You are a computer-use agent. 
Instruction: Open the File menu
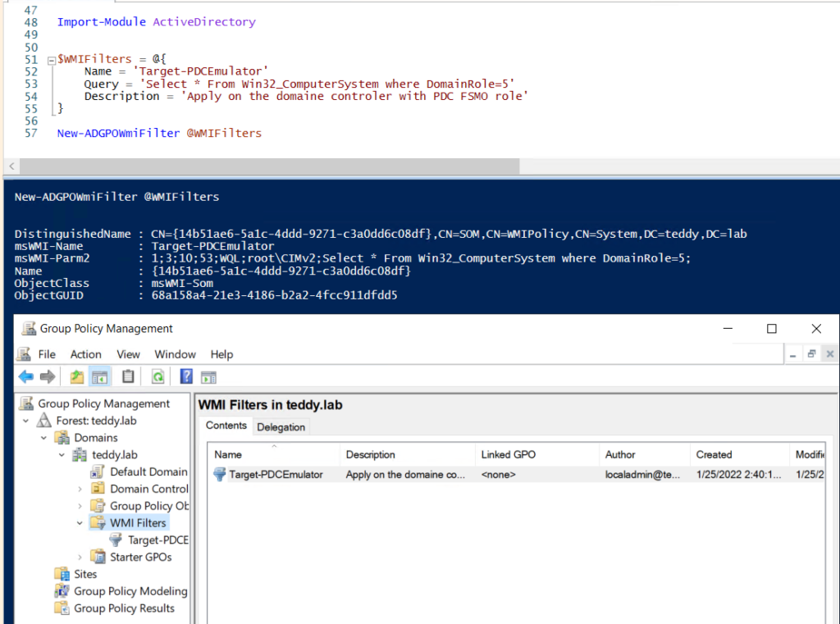click(x=47, y=354)
